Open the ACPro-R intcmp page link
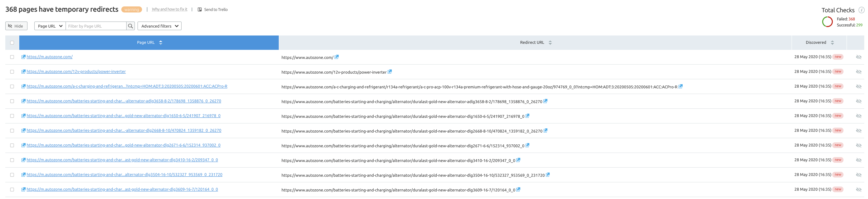Image resolution: width=868 pixels, height=199 pixels. tap(127, 86)
